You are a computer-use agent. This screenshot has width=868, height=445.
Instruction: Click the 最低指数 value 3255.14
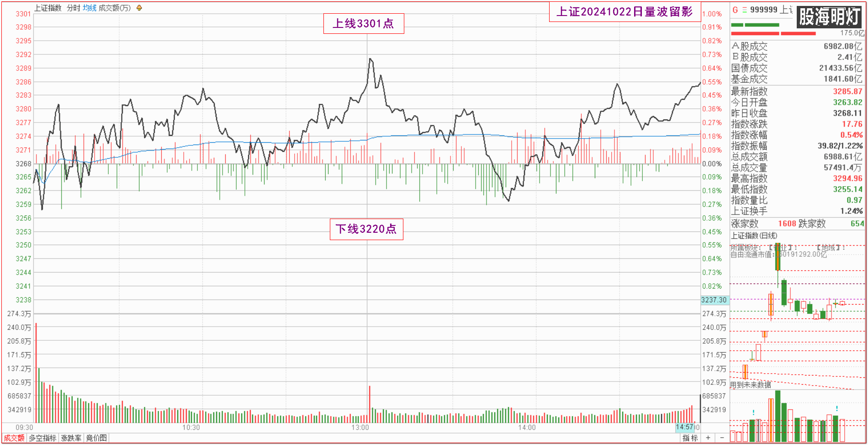847,189
